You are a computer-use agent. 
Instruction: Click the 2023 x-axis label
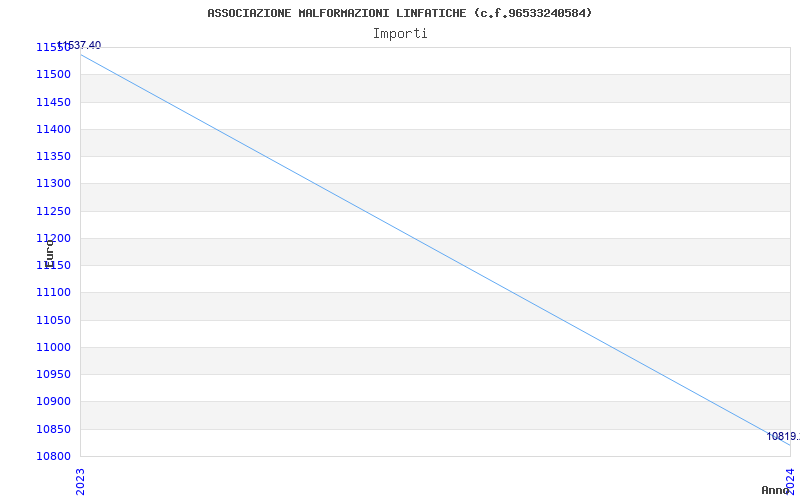coord(80,482)
